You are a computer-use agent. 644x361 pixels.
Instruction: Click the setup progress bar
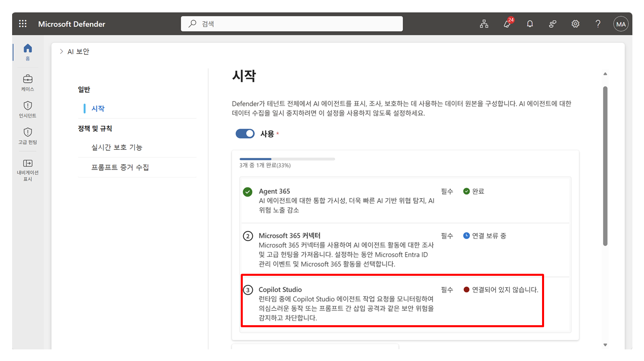click(x=287, y=159)
